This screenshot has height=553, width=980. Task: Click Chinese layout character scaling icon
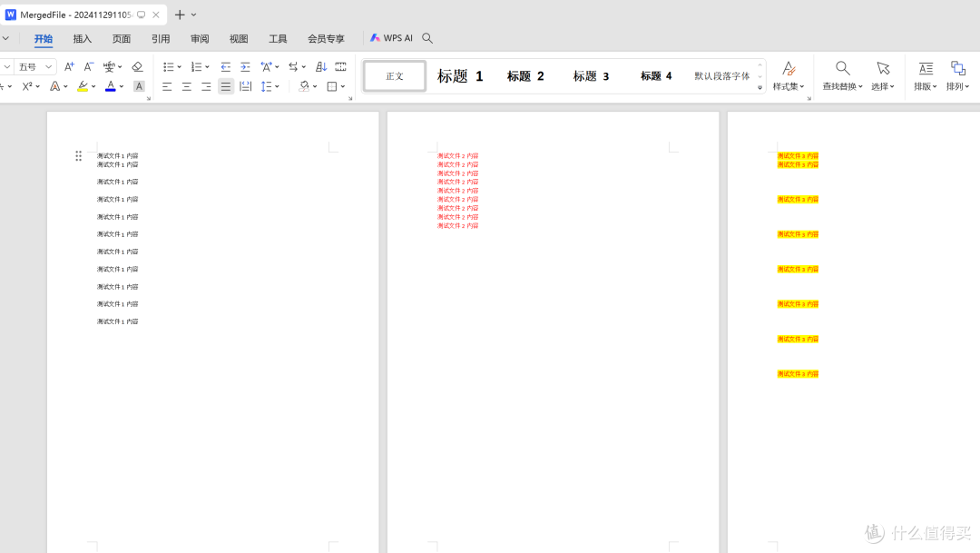coord(266,66)
